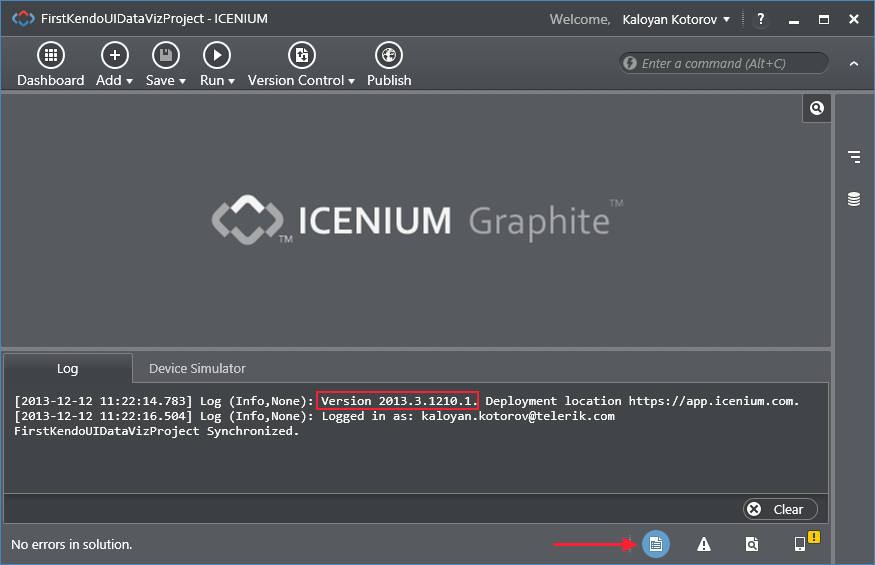Close the ICENIUM window
This screenshot has width=875, height=565.
pyautogui.click(x=854, y=20)
